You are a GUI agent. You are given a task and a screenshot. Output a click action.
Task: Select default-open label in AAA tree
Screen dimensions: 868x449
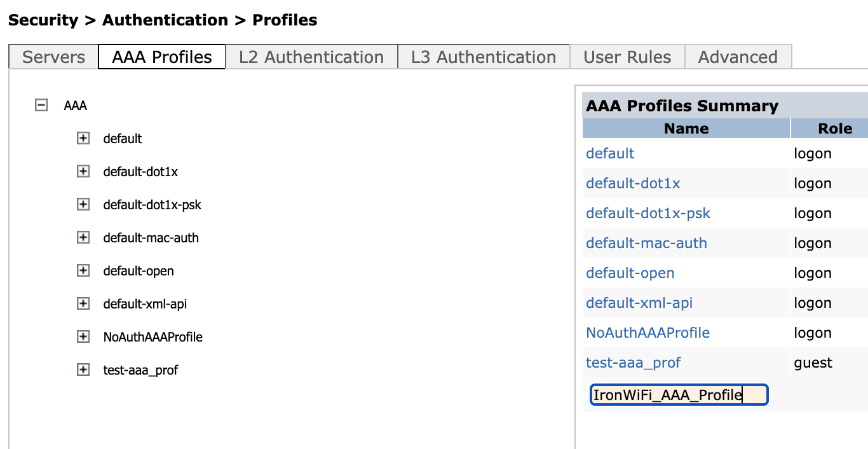(139, 271)
